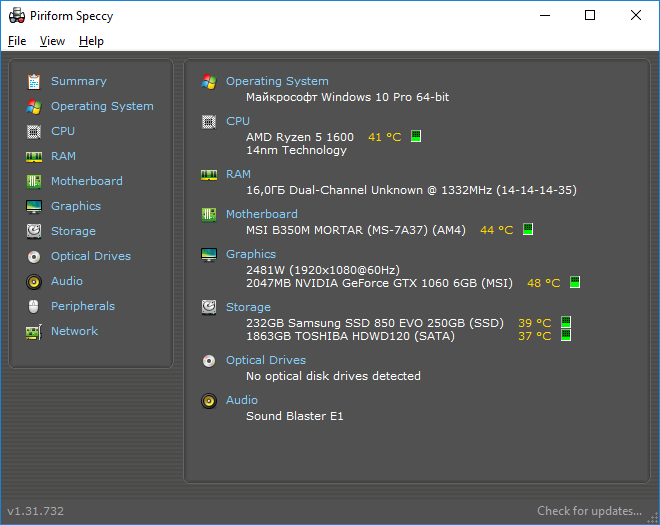
Task: Switch to RAM section in sidebar
Action: tap(63, 156)
